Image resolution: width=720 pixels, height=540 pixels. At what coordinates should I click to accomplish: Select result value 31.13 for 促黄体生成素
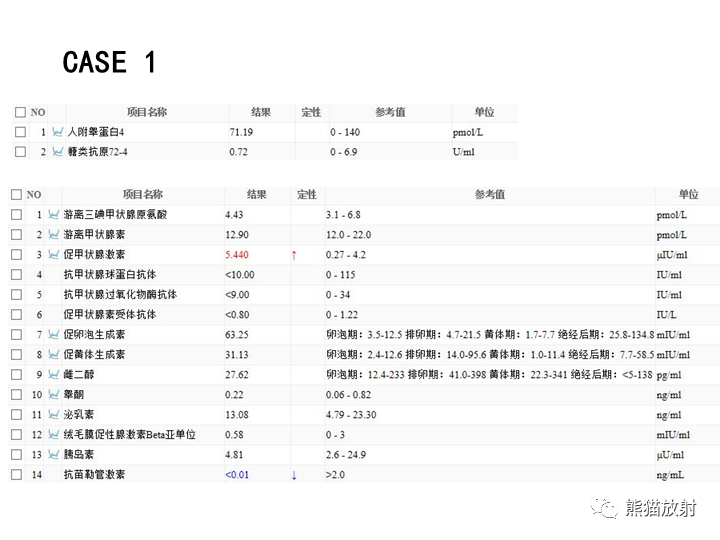coord(237,354)
